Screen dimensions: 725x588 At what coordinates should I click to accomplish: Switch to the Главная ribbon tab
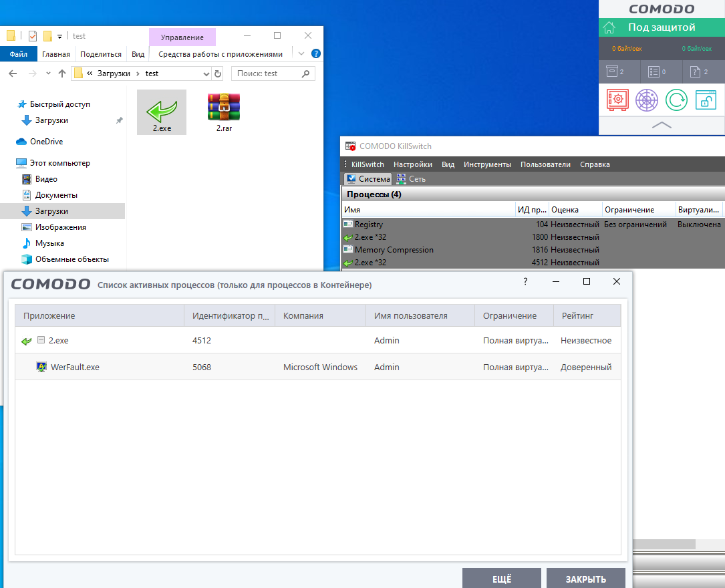coord(56,54)
